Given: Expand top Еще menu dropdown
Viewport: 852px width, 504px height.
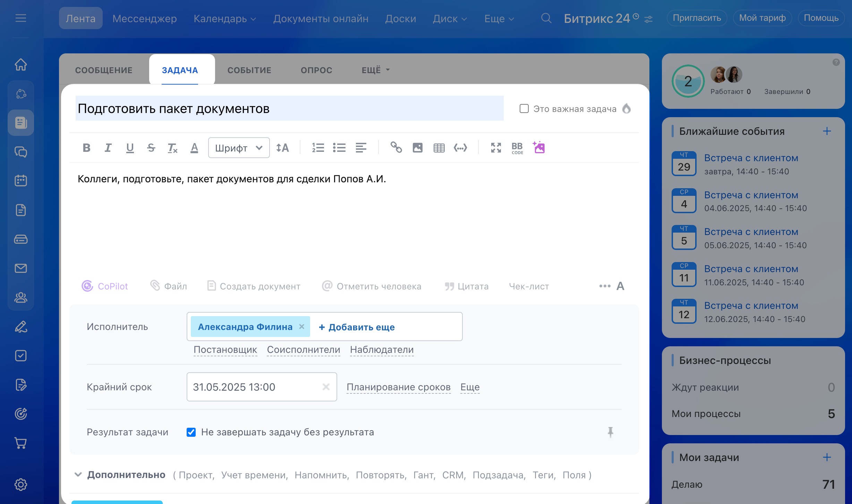Looking at the screenshot, I should click(499, 18).
